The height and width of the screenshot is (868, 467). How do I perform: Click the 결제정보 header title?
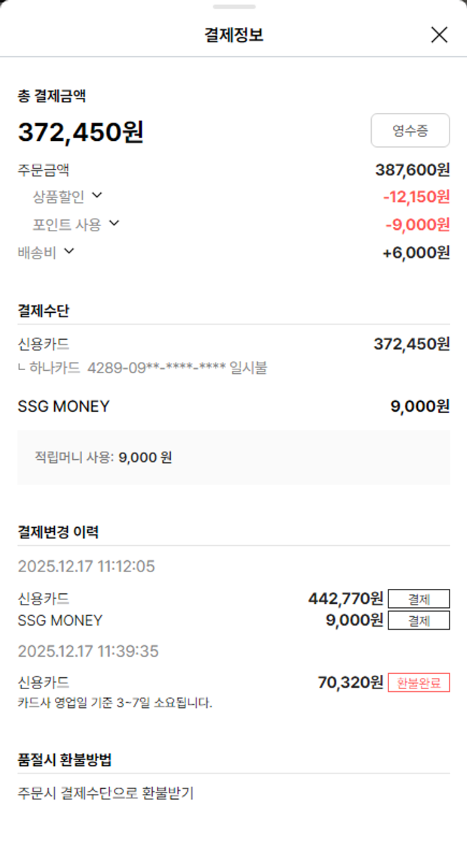click(x=233, y=35)
